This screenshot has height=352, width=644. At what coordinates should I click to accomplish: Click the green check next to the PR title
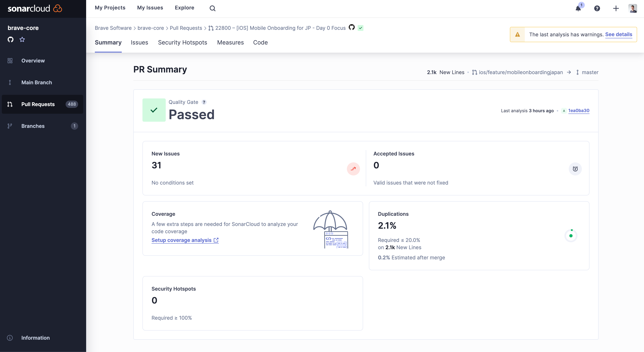coord(361,28)
